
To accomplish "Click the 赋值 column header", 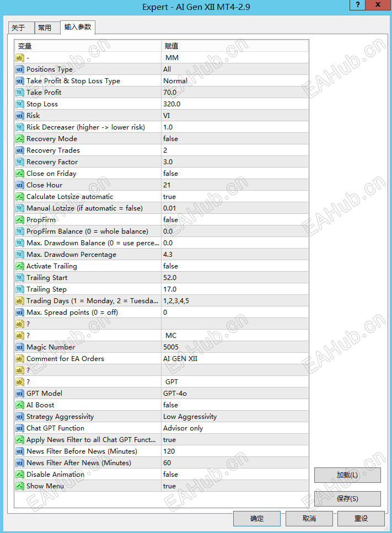I will (x=235, y=46).
